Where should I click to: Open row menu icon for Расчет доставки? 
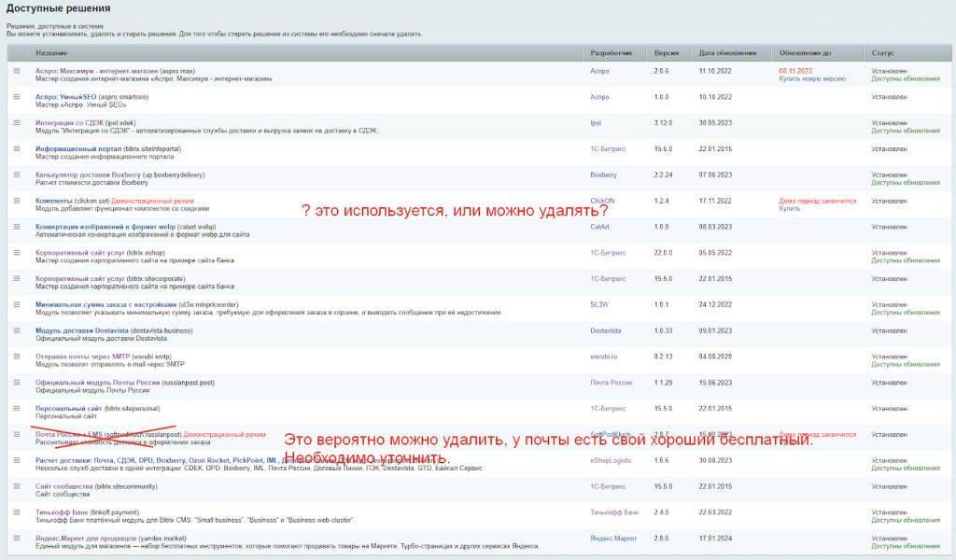pos(17,460)
